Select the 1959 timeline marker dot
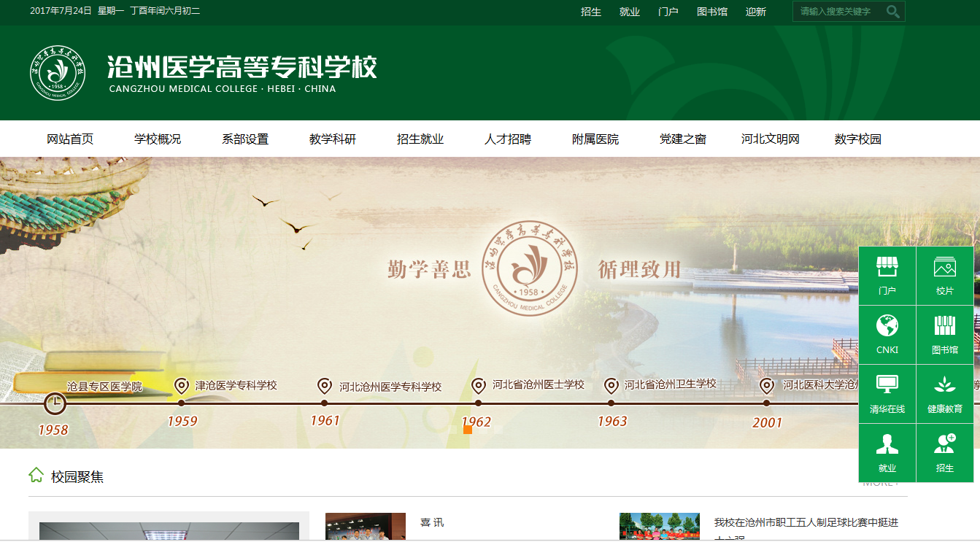Screen dimensions: 980x542 click(181, 403)
